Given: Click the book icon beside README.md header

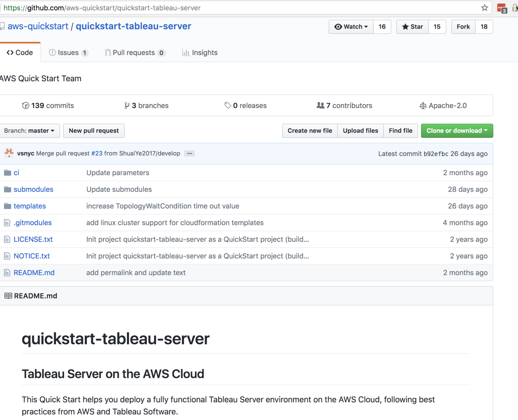Looking at the screenshot, I should (x=8, y=296).
